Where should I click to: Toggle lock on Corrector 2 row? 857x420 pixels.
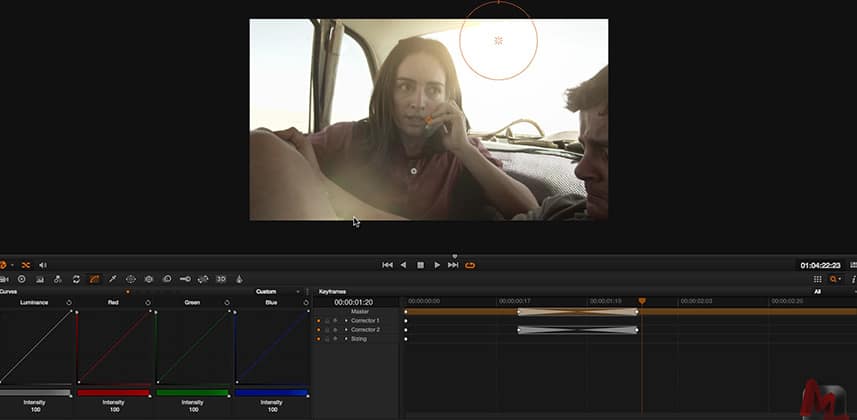point(327,330)
